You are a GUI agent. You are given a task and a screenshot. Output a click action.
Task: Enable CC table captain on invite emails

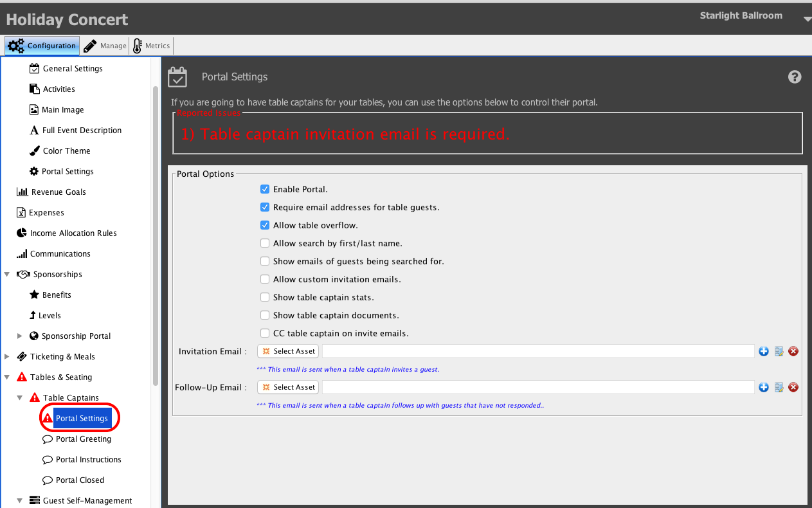click(265, 333)
